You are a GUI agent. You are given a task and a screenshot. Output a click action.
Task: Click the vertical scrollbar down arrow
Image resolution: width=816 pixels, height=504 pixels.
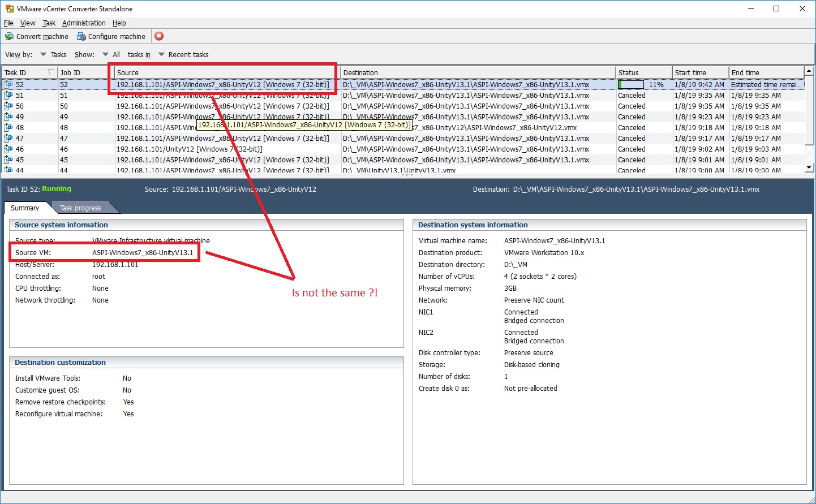coord(810,167)
